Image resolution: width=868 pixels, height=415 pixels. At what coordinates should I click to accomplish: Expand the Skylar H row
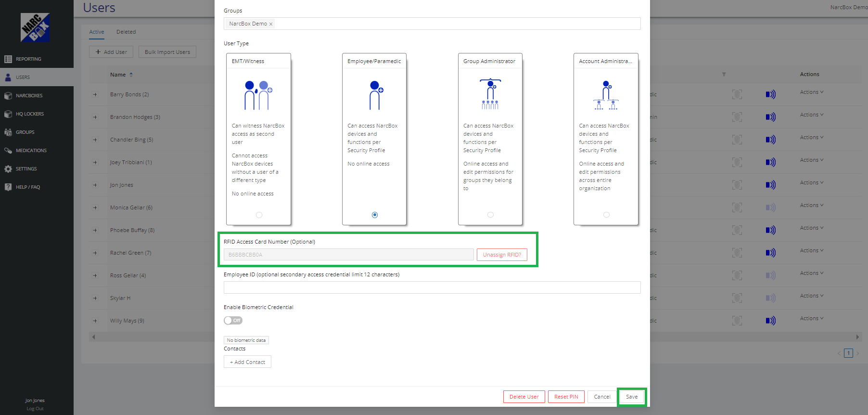95,298
